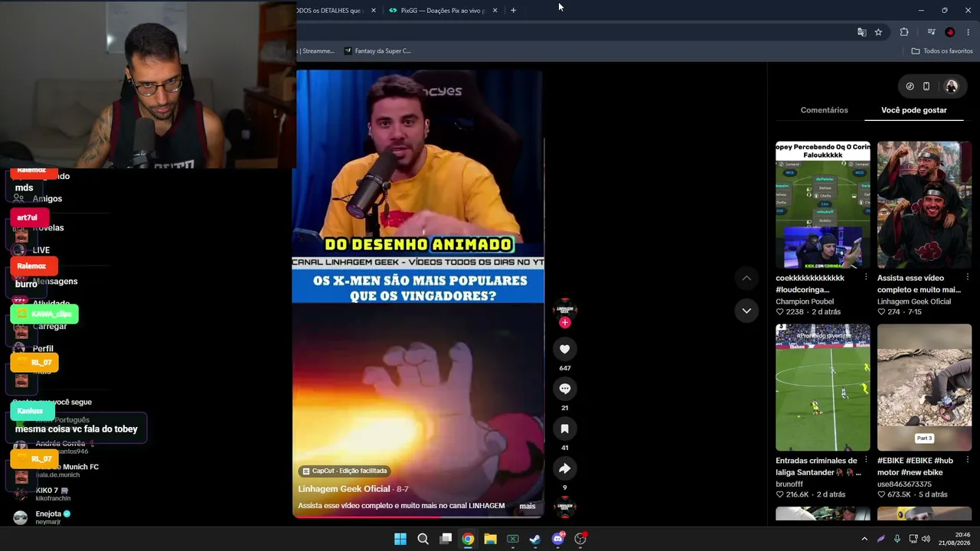Close the PixGG browser tab
The image size is (980, 551).
click(495, 11)
